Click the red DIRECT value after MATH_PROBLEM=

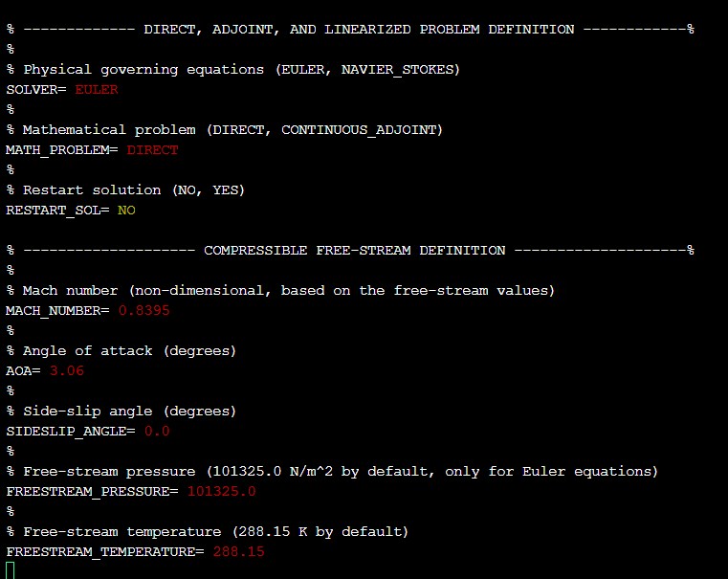pos(152,149)
